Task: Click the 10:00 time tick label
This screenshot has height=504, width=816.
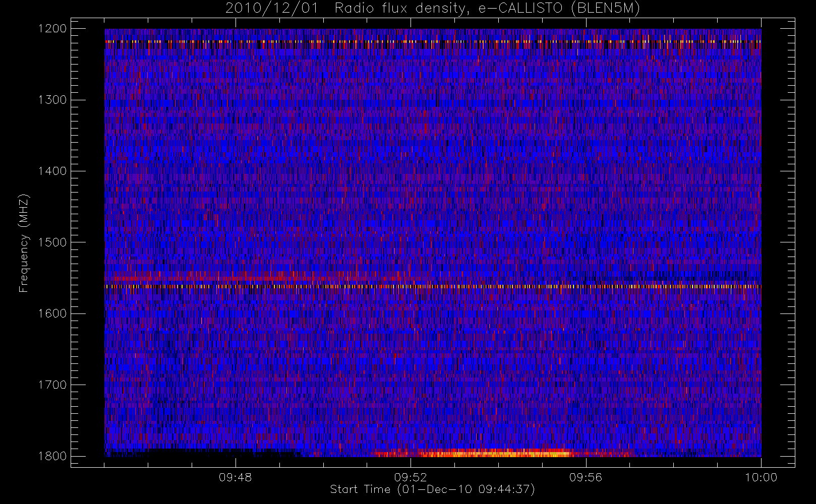Action: click(x=761, y=477)
